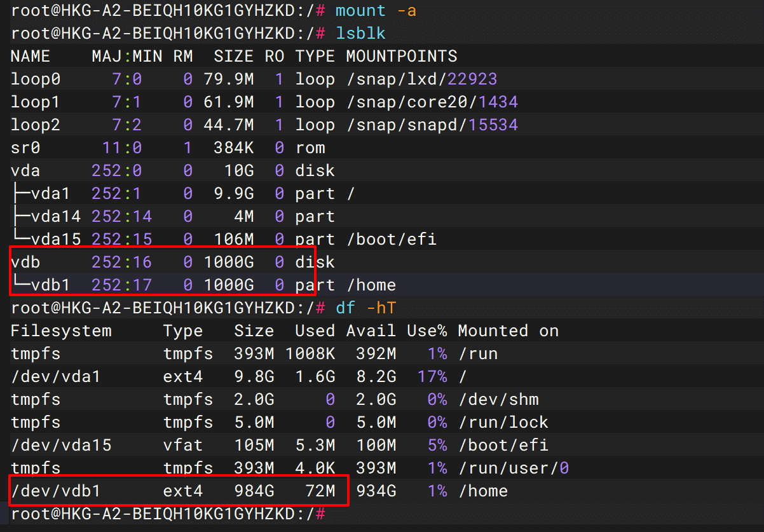
Task: Click the /snap/snapd/15534 mount path
Action: pos(432,125)
